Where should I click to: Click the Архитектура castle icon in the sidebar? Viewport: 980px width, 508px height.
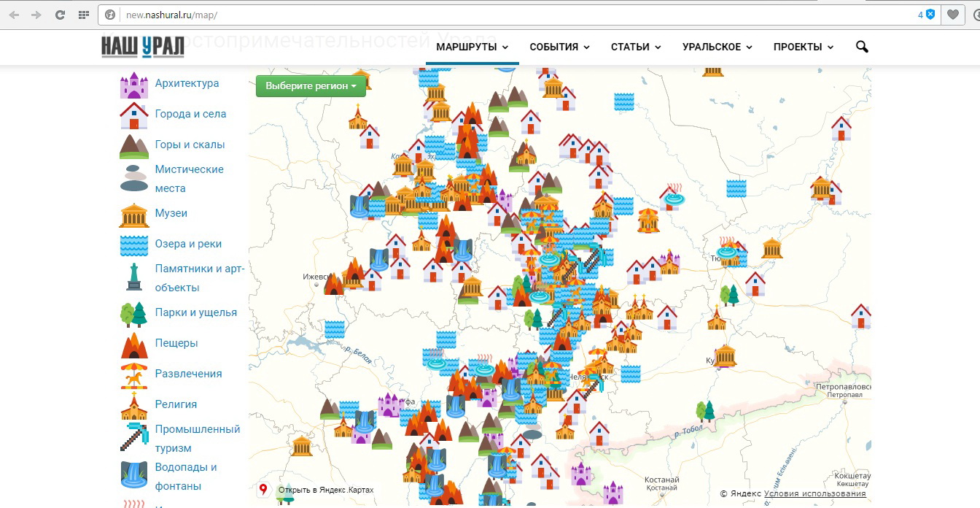pos(134,85)
